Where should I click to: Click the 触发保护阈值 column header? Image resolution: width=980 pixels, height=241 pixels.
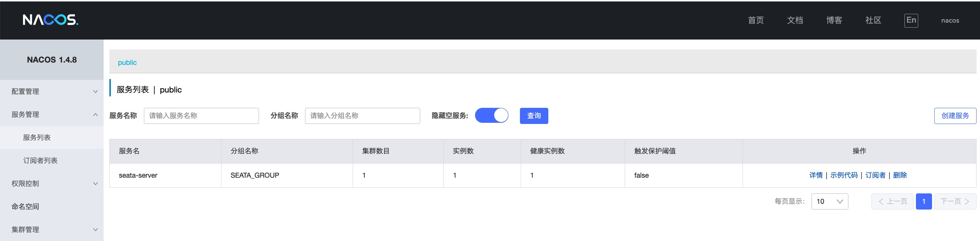point(684,151)
